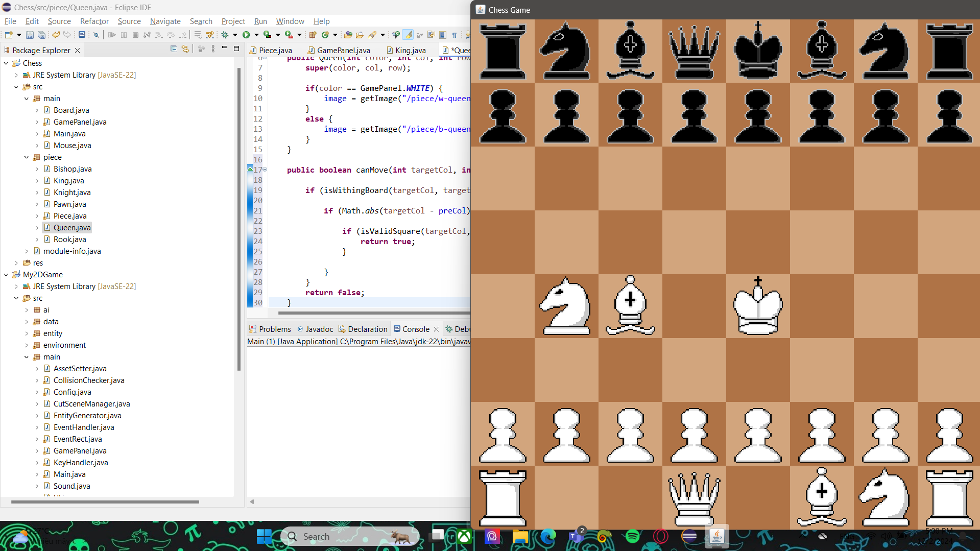The width and height of the screenshot is (980, 551).
Task: Open the New wizard dropdown arrow
Action: click(19, 35)
